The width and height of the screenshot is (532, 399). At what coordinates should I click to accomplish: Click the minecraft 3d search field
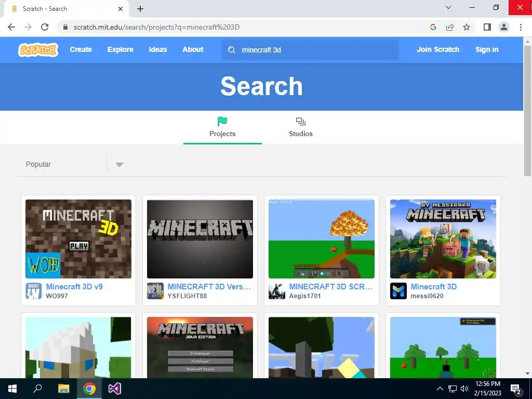(310, 50)
